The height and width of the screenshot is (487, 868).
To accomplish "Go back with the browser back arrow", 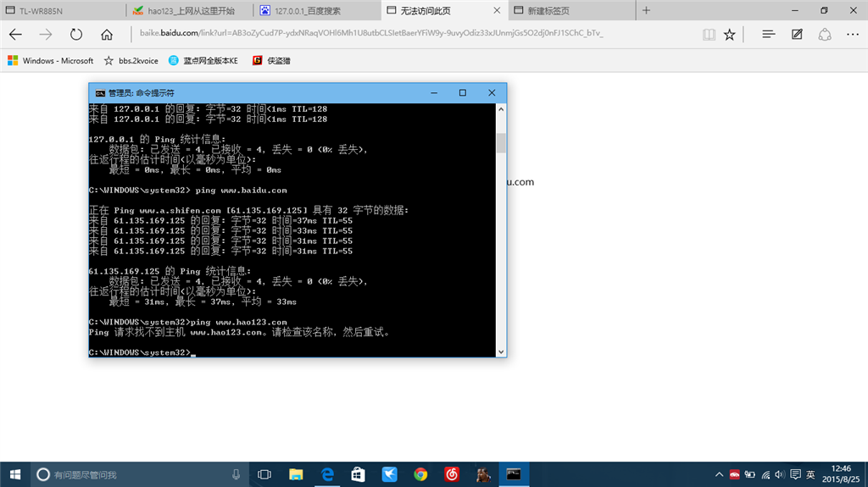I will (x=15, y=35).
